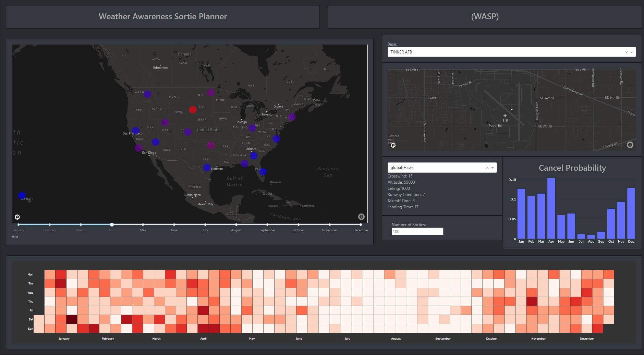Select the base marker near Los Angeles
The height and width of the screenshot is (355, 644).
point(139,148)
